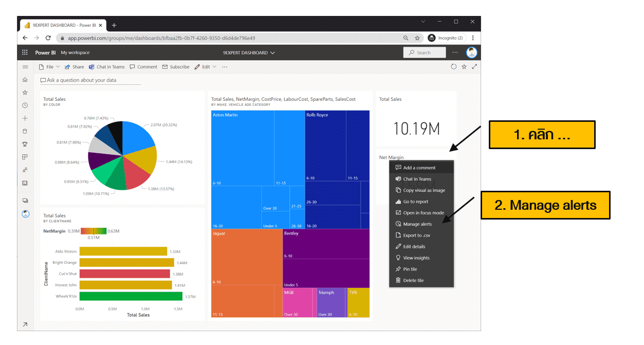
Task: Open the Home icon in left sidebar
Action: pos(25,80)
